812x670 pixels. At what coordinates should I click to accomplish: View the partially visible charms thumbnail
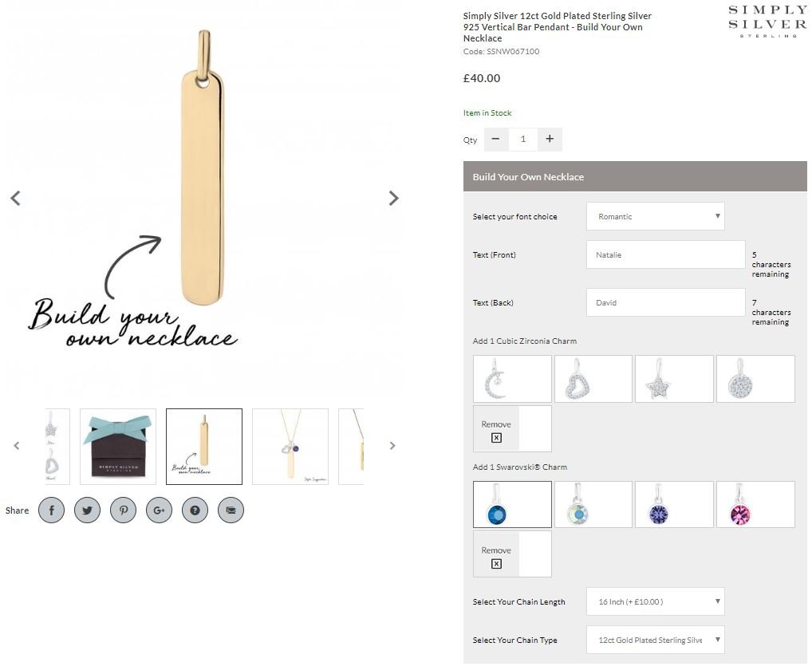click(57, 447)
